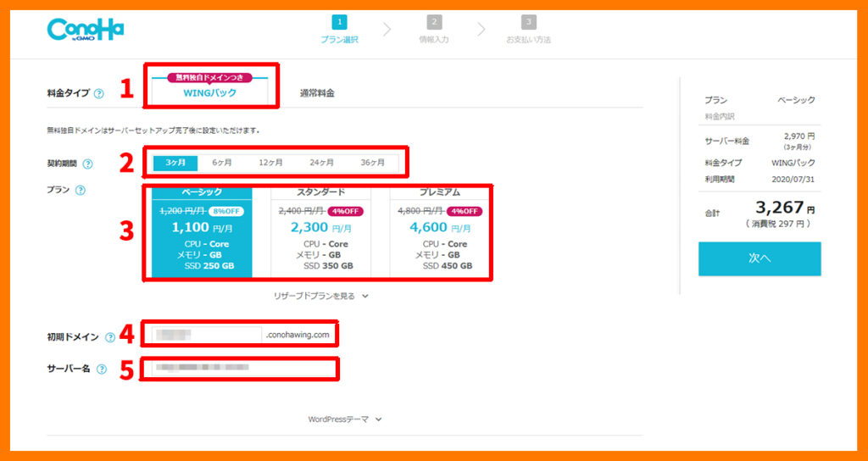Click the 3,267 円 total amount
The height and width of the screenshot is (461, 868).
785,208
